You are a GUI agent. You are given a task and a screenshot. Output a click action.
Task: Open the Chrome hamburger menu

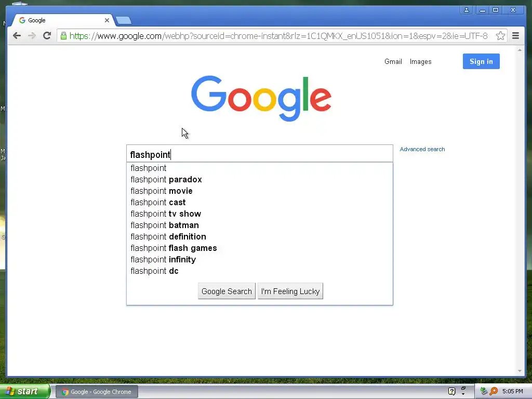[515, 36]
